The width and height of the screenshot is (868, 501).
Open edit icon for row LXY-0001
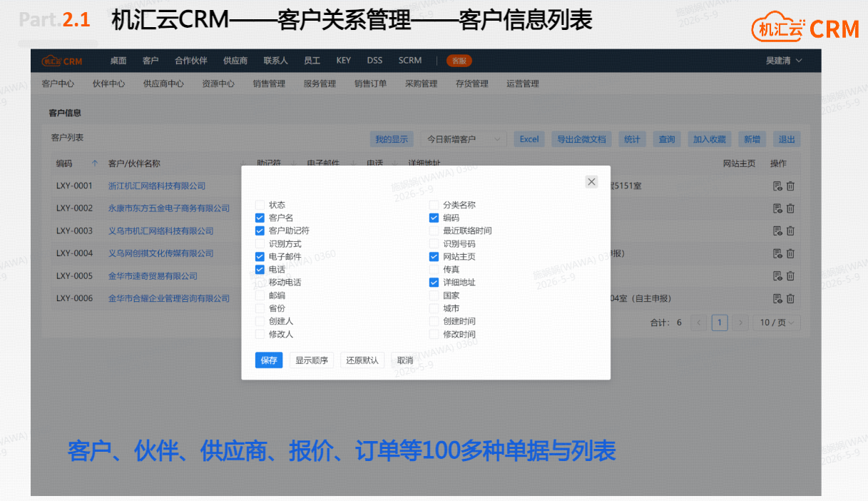point(777,186)
